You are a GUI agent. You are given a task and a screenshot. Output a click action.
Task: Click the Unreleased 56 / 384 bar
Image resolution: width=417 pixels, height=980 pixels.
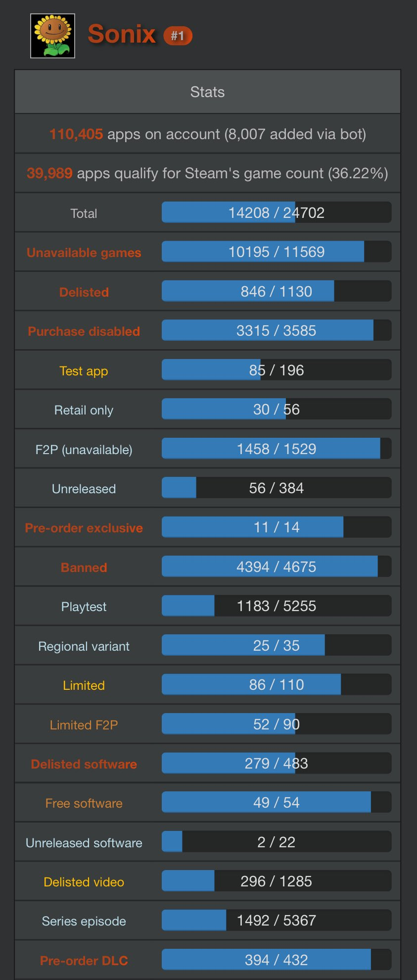pos(276,488)
